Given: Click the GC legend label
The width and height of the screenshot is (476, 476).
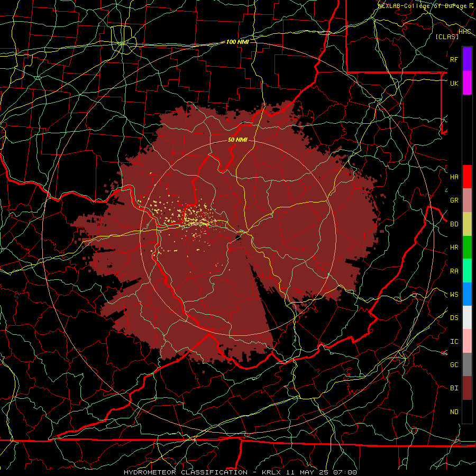Looking at the screenshot, I should point(454,365).
